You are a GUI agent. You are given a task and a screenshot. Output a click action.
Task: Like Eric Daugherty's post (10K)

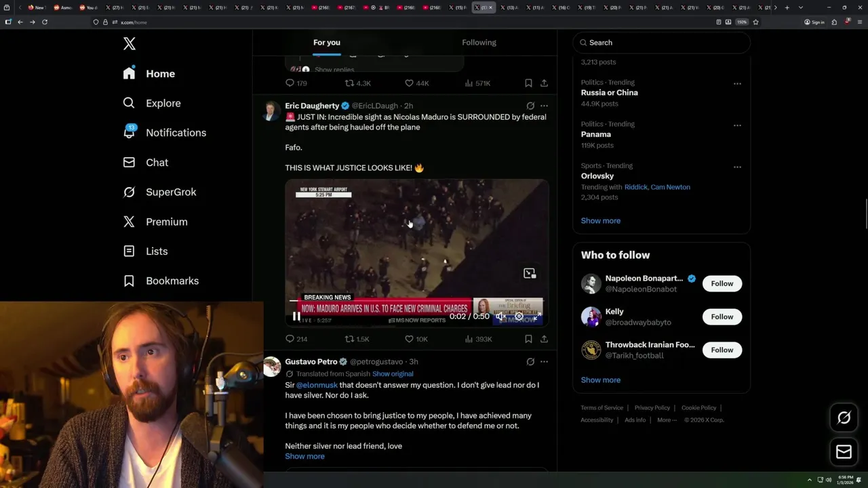pyautogui.click(x=416, y=339)
